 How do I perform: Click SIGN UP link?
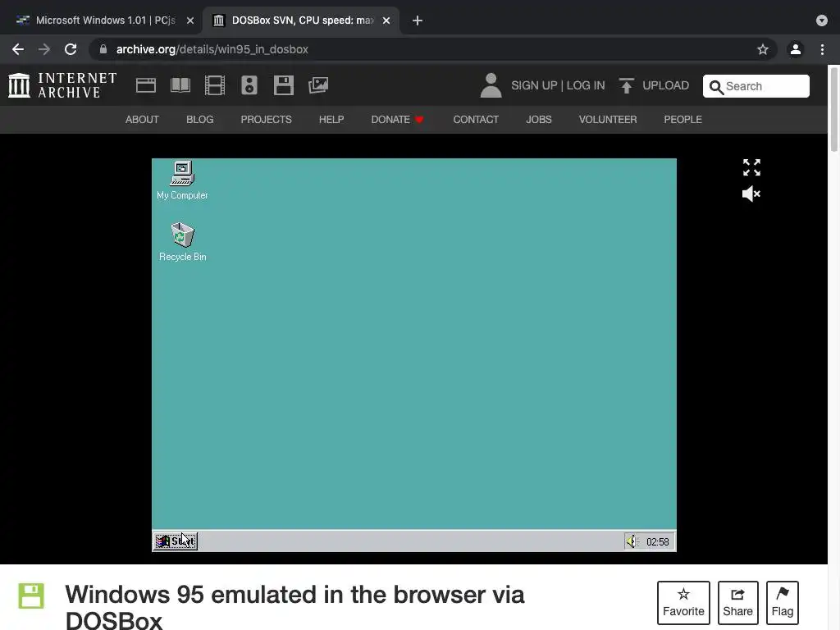(534, 85)
